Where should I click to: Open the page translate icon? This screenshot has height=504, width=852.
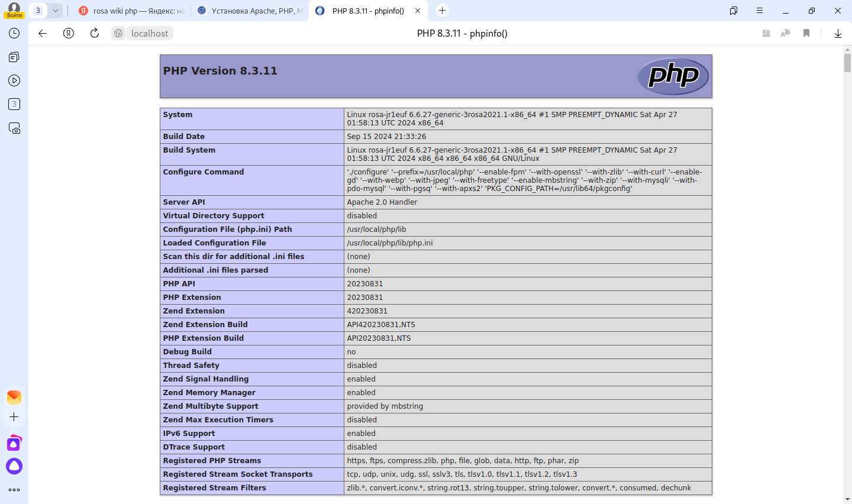[786, 34]
